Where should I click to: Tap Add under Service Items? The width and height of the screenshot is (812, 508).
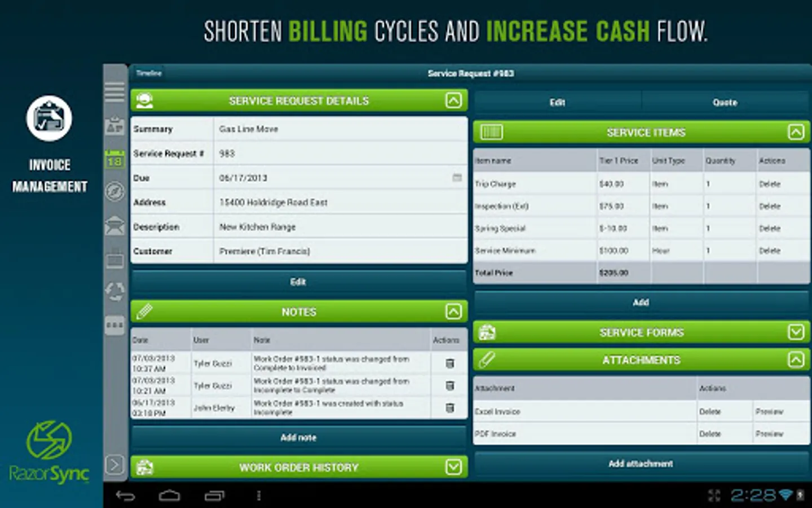641,302
